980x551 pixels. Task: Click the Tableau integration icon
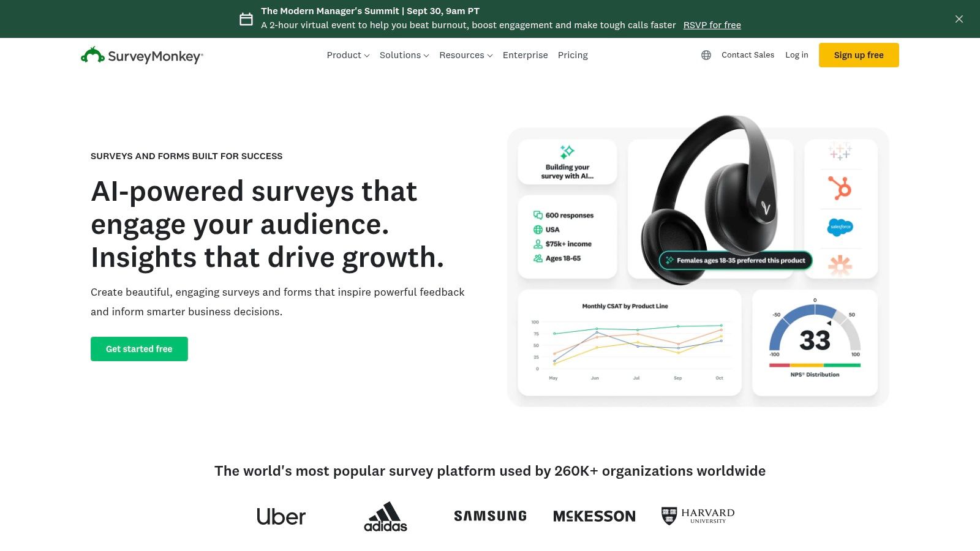click(x=840, y=151)
